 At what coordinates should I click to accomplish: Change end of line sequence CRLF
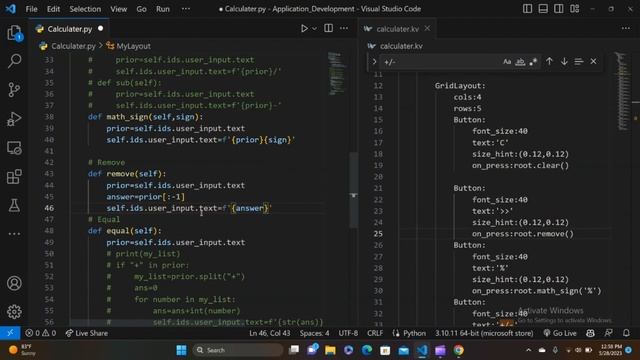375,333
